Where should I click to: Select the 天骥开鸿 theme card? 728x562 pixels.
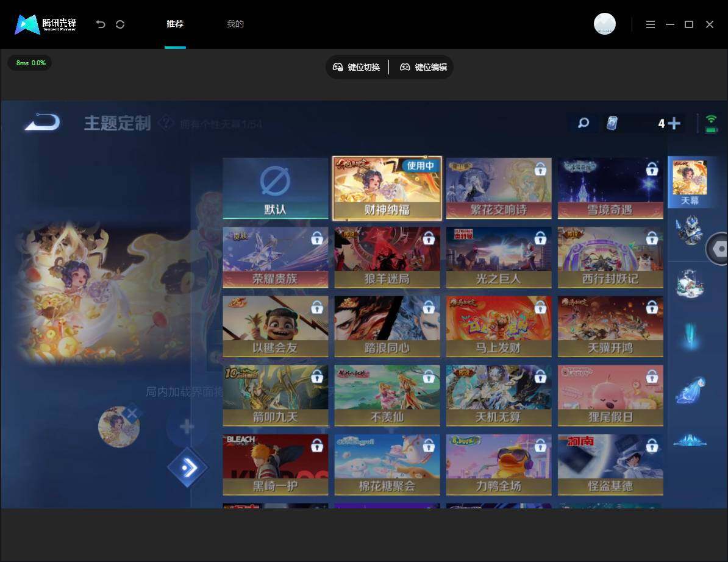[610, 326]
